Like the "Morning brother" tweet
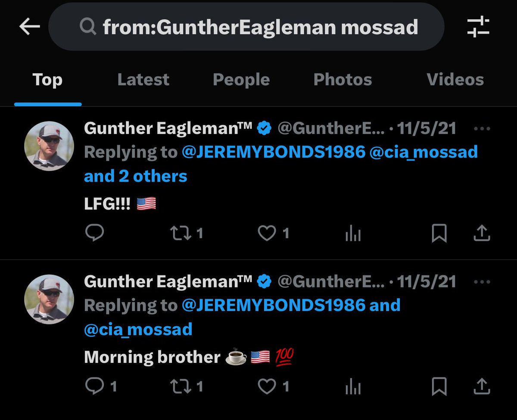The width and height of the screenshot is (517, 420). click(x=266, y=386)
